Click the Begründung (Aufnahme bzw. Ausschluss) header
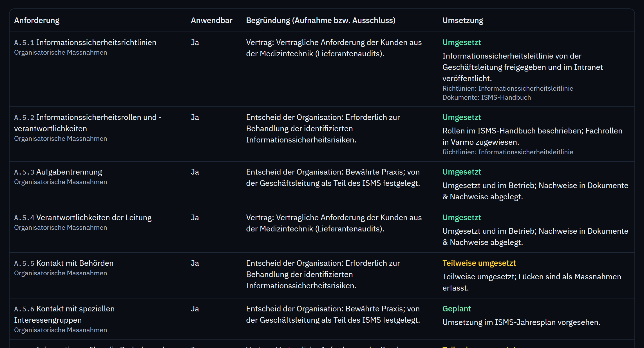The height and width of the screenshot is (348, 644). click(x=321, y=21)
